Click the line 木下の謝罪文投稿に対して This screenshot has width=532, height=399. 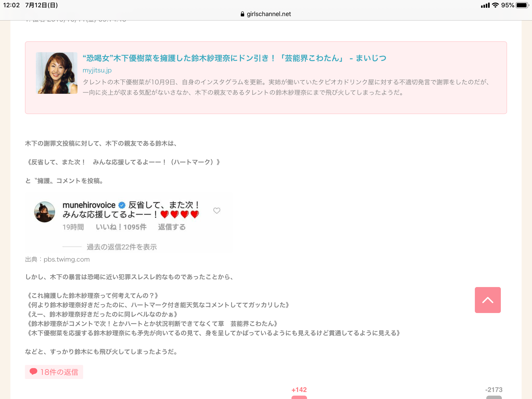tap(102, 143)
